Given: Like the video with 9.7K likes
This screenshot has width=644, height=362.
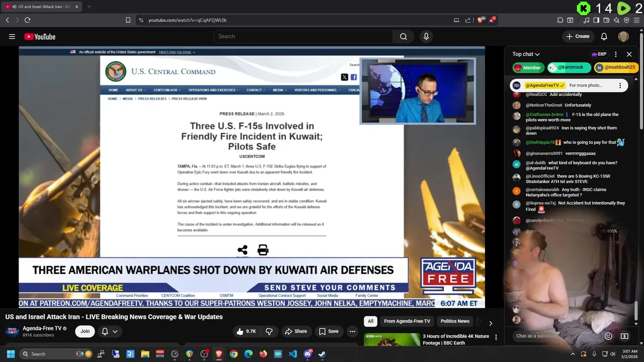Looking at the screenshot, I should click(x=247, y=331).
